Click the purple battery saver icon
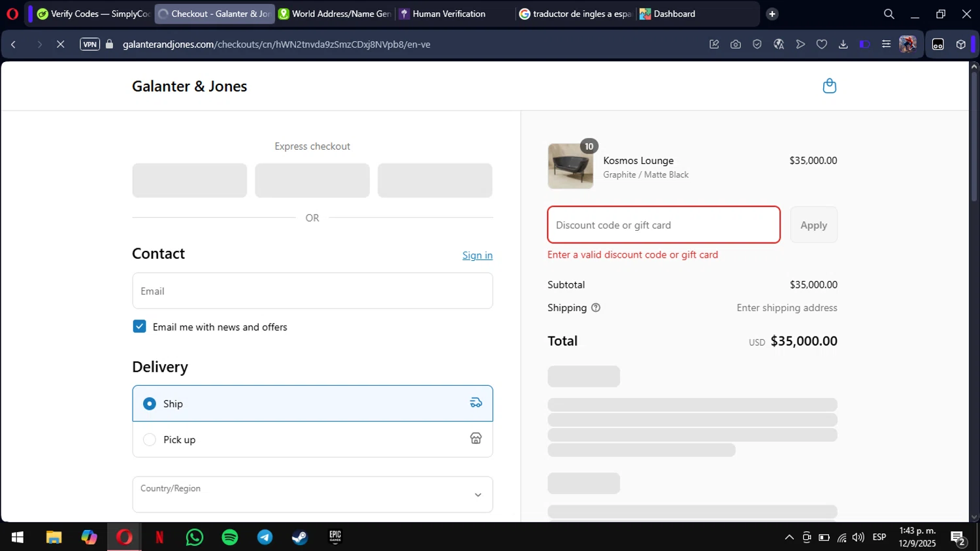 864,44
